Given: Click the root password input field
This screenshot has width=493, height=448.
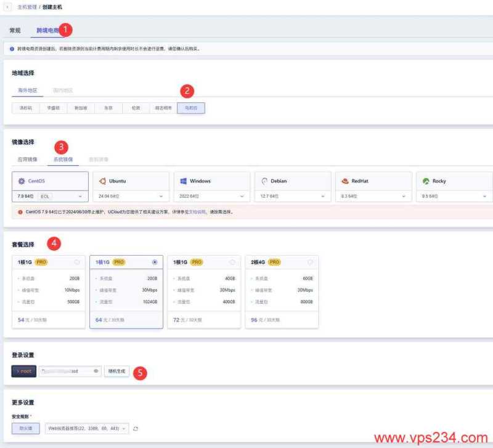Looking at the screenshot, I should click(x=65, y=372).
